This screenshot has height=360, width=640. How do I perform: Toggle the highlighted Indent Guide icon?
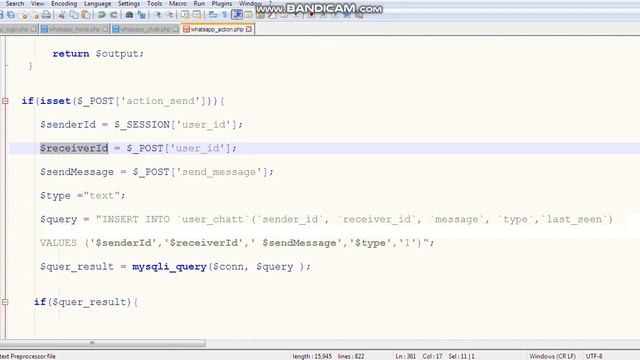(x=237, y=15)
